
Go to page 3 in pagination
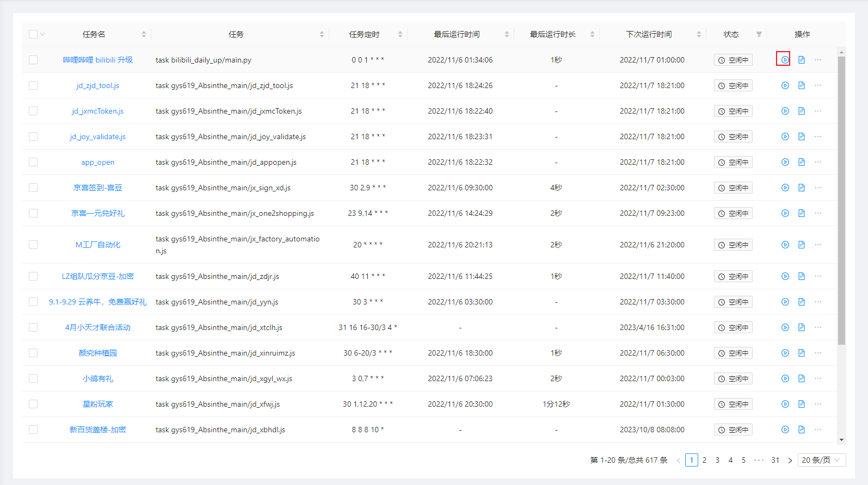point(717,460)
